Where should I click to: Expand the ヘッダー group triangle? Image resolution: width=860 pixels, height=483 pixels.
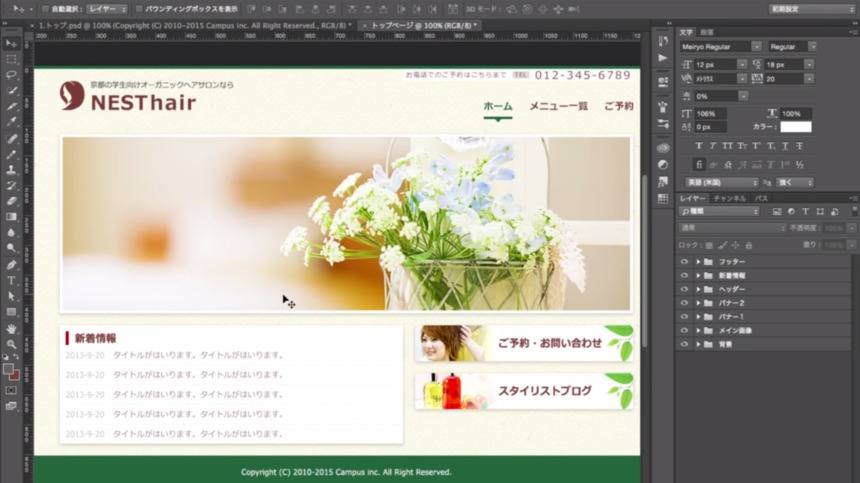pyautogui.click(x=698, y=289)
